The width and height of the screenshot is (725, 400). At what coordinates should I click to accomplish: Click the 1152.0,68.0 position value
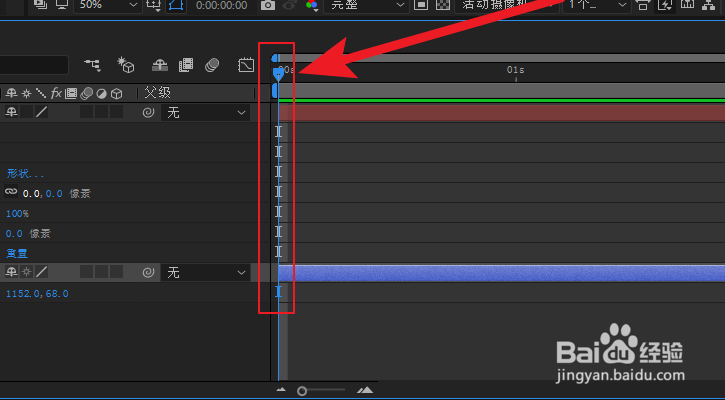point(37,294)
